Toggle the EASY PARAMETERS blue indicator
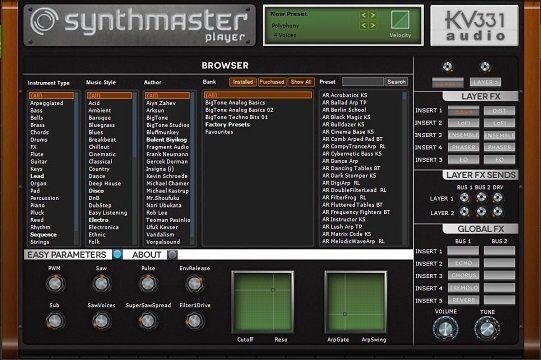Image resolution: width=541 pixels, height=360 pixels. pos(117,254)
